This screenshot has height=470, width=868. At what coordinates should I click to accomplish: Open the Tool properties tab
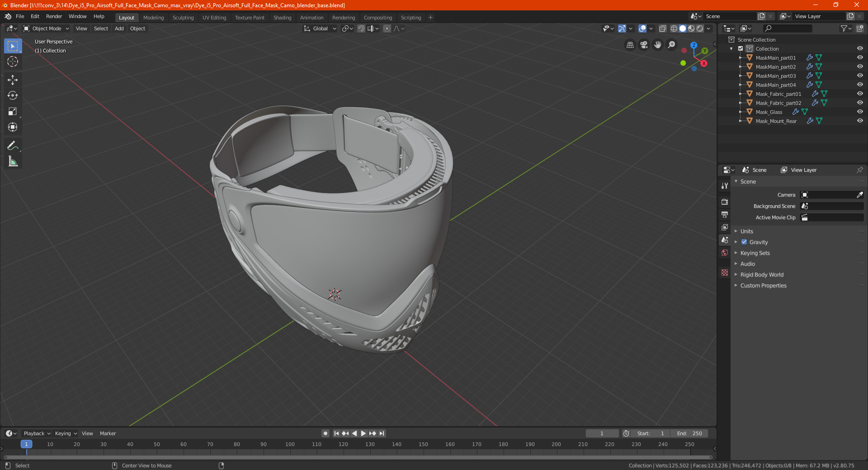[725, 186]
